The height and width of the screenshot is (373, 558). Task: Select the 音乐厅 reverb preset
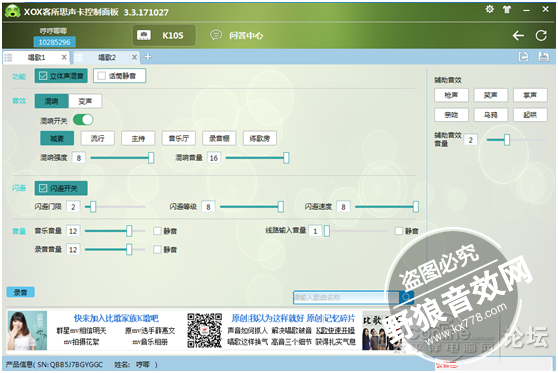point(179,138)
